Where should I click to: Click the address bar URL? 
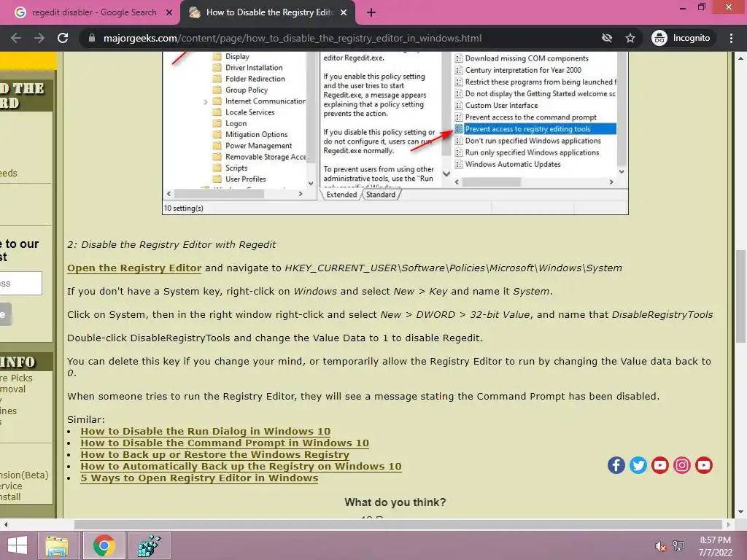click(x=292, y=38)
